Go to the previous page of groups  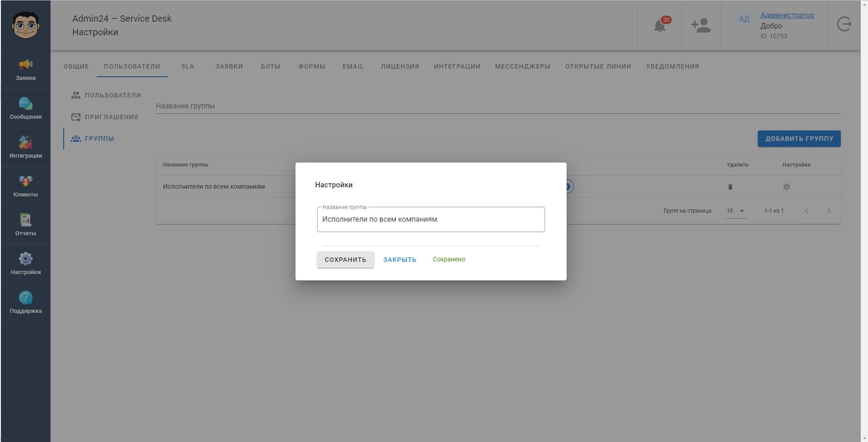coord(807,211)
